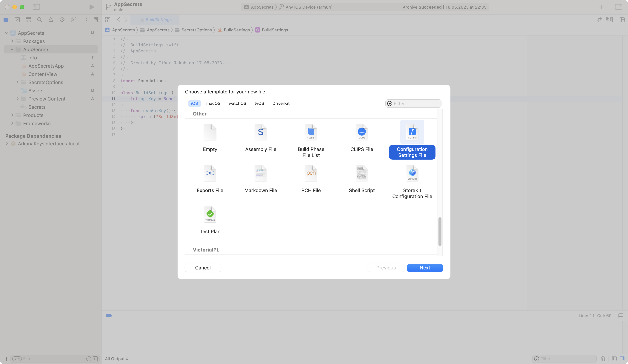Collapse the AppSecrets project root

pos(7,33)
